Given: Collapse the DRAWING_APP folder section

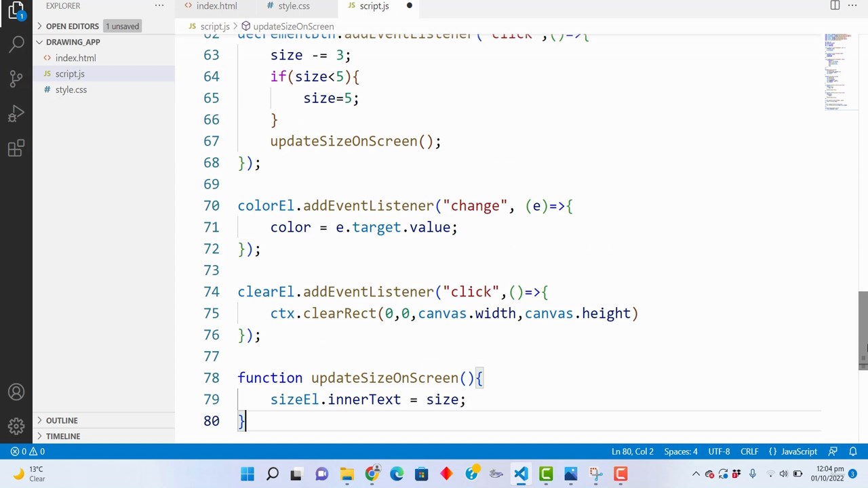Looking at the screenshot, I should 73,42.
